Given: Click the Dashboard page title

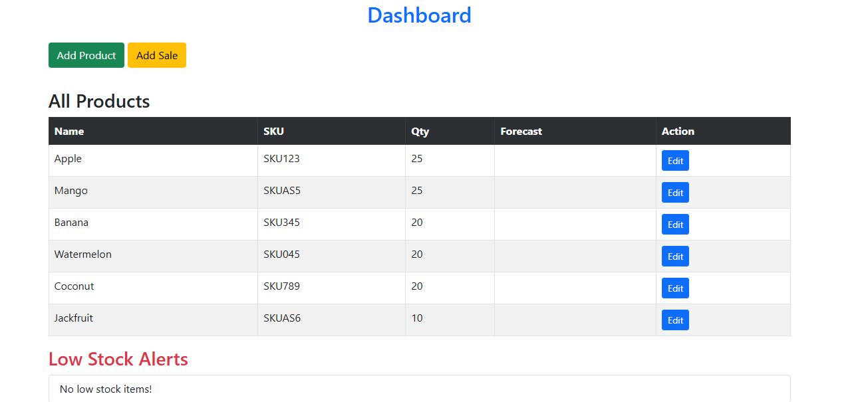Looking at the screenshot, I should (419, 15).
